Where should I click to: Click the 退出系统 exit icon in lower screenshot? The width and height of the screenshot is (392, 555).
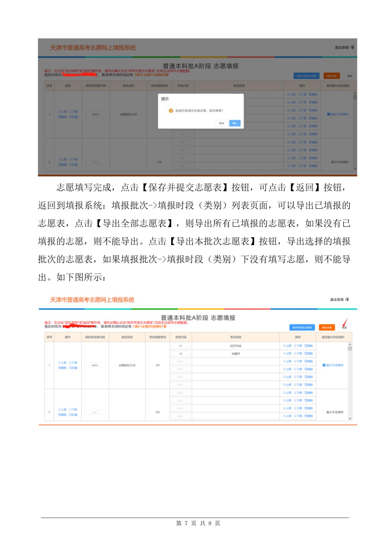[347, 299]
